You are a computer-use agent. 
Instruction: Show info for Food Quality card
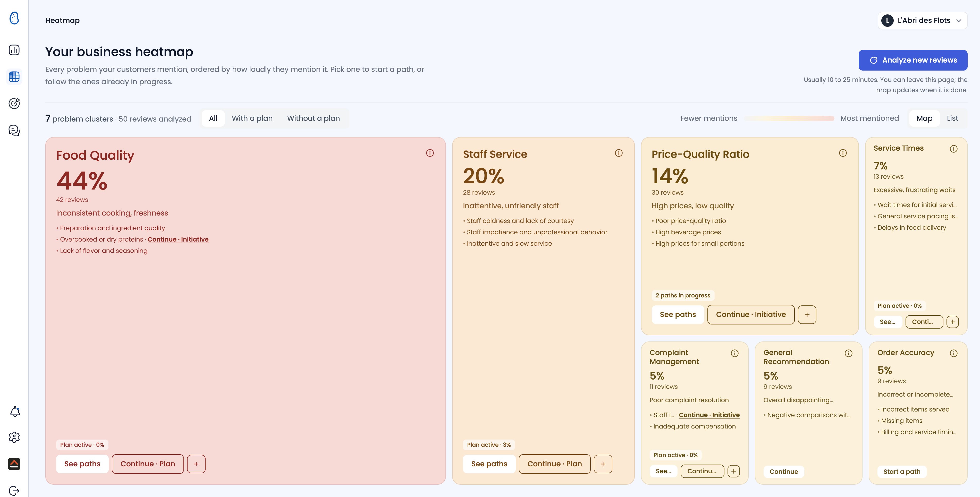pos(430,153)
